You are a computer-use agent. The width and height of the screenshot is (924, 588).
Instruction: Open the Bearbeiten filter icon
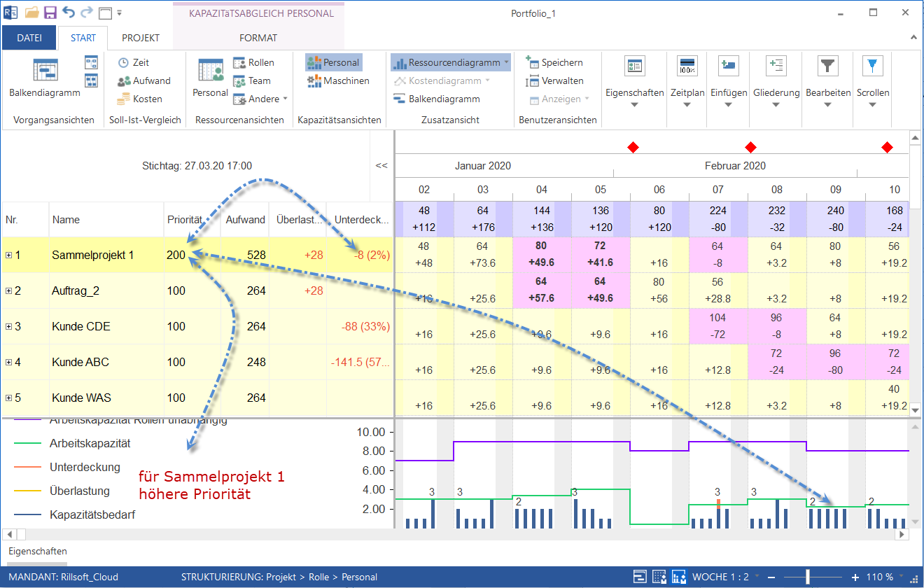click(828, 66)
